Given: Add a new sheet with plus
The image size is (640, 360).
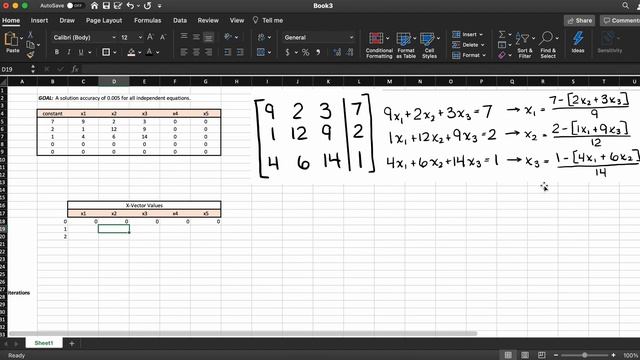Looking at the screenshot, I should (71, 343).
